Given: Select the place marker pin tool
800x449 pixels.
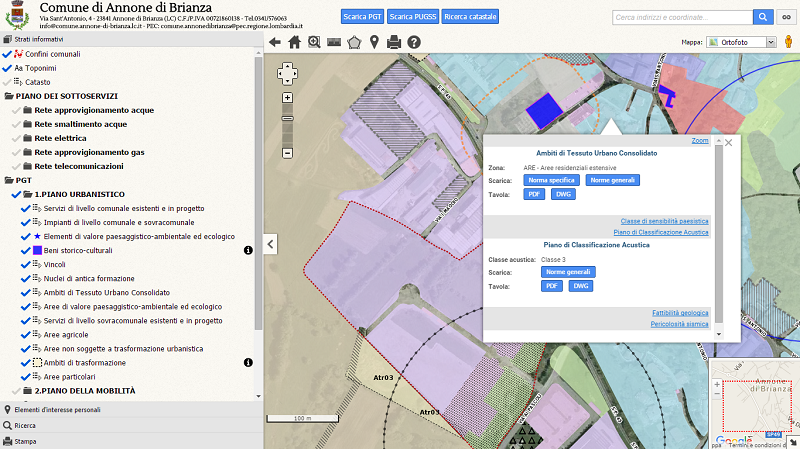Looking at the screenshot, I should 374,42.
